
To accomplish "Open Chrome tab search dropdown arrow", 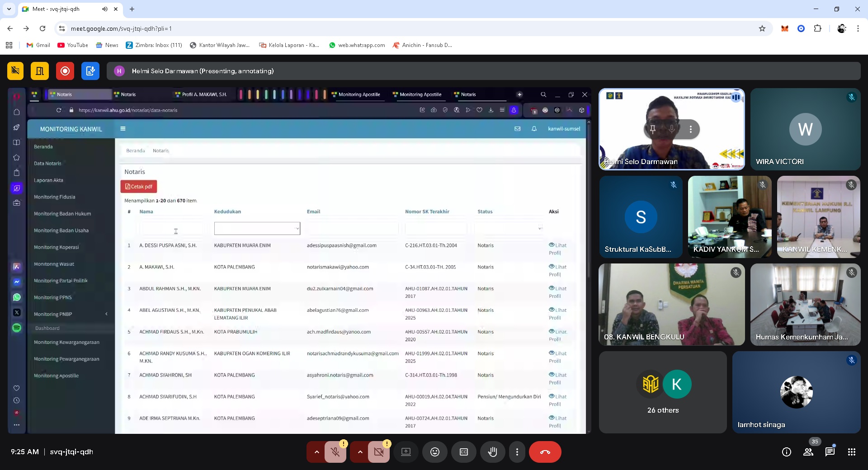I will pos(9,9).
